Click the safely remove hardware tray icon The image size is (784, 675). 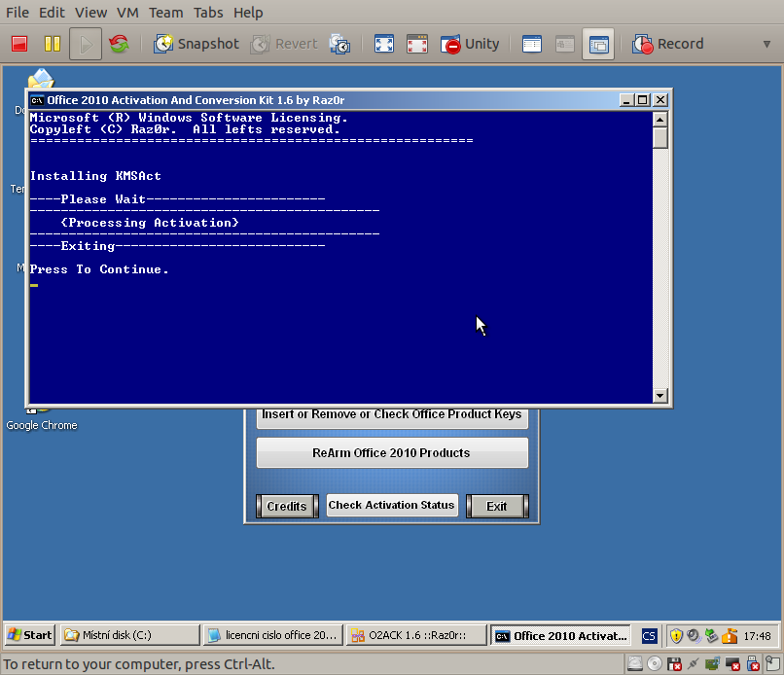[711, 636]
